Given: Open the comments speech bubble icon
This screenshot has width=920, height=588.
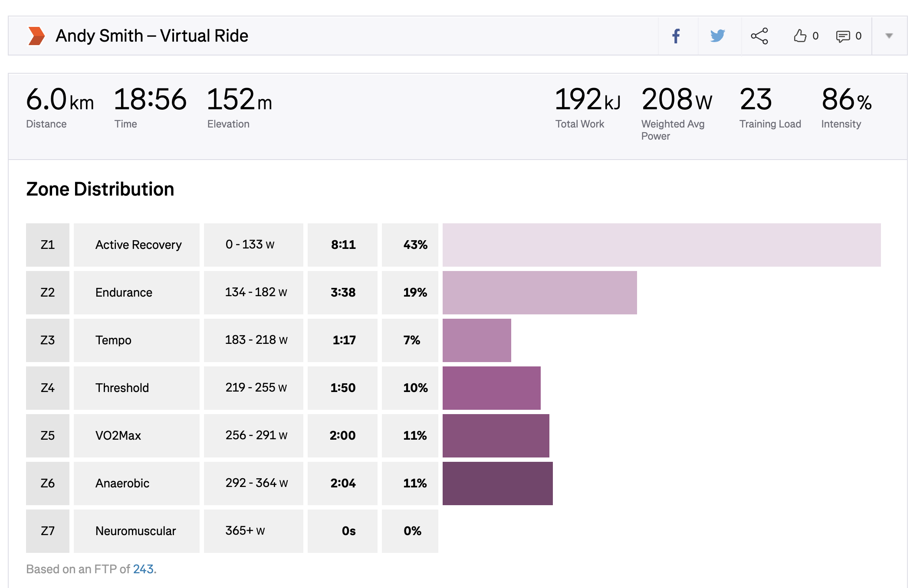Looking at the screenshot, I should tap(843, 36).
